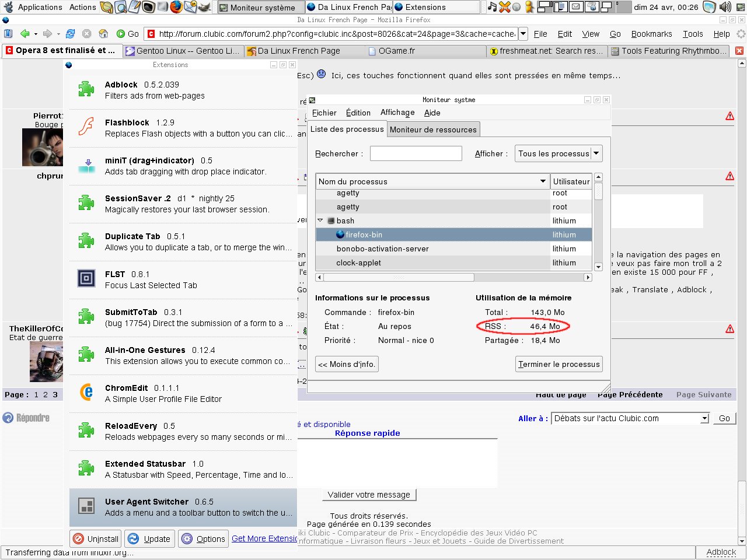Select the All-in-One Gestures extension
This screenshot has width=747, height=560.
tap(183, 355)
